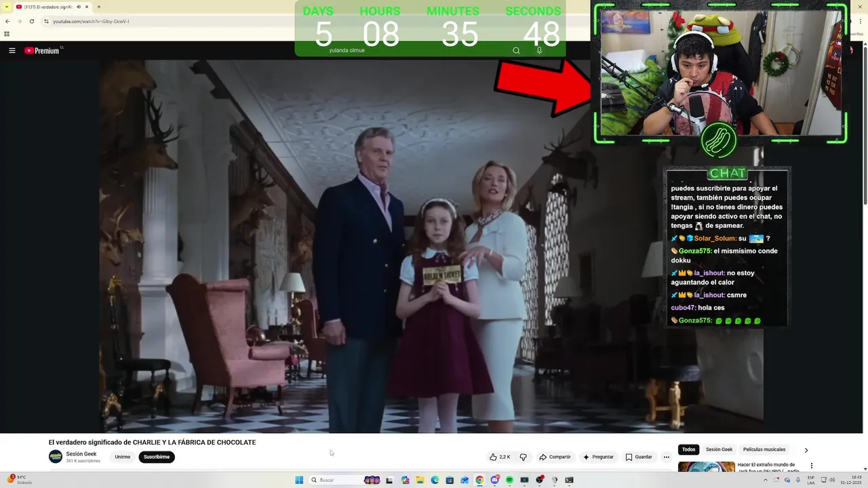This screenshot has height=488, width=868.
Task: Expand the system tray hidden icons chevron
Action: [766, 480]
